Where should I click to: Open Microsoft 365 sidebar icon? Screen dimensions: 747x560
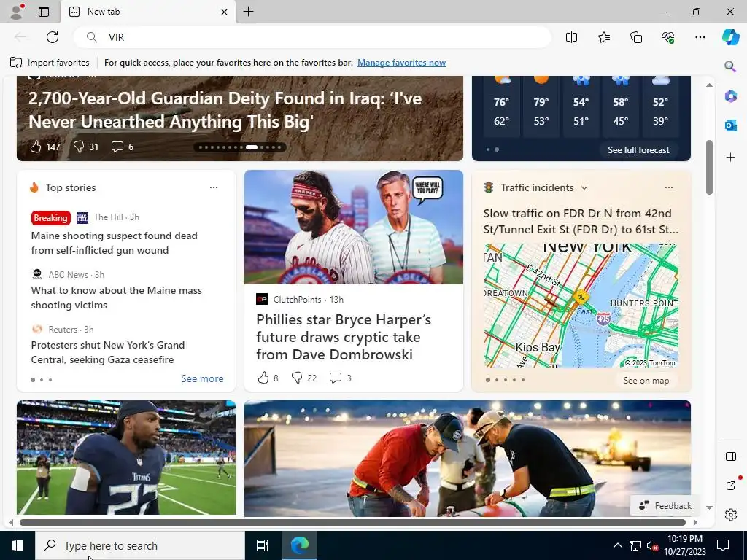(730, 96)
